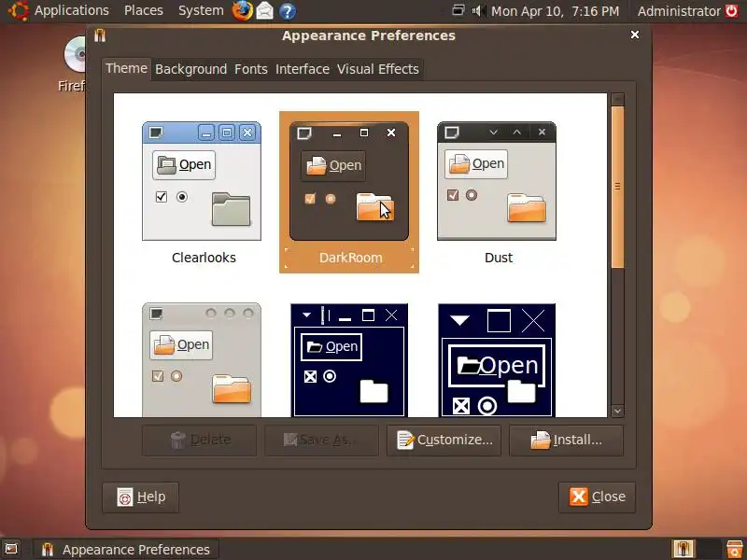Click the Install... button
The image size is (747, 560).
[566, 440]
